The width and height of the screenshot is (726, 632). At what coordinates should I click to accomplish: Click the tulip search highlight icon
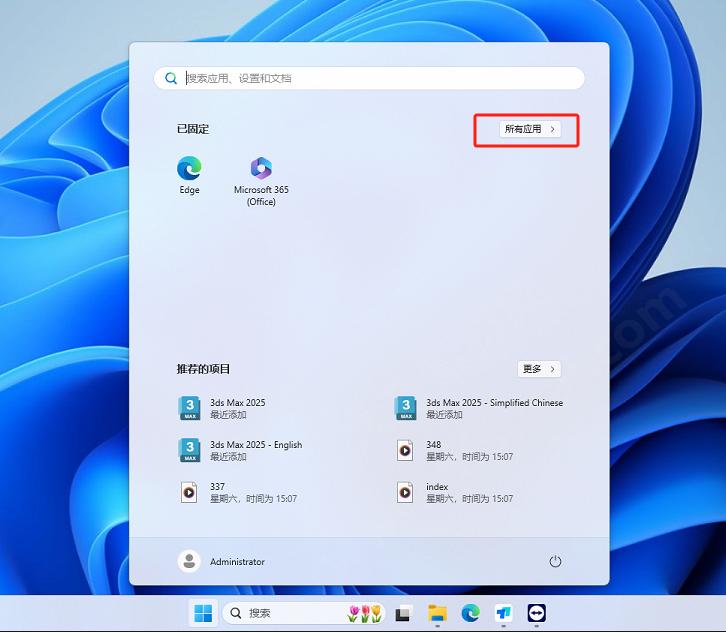[364, 613]
